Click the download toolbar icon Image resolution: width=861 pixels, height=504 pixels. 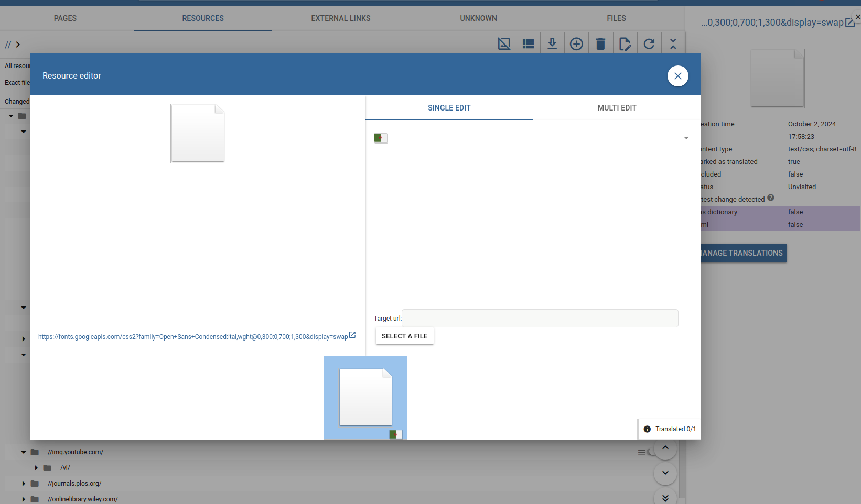[552, 44]
